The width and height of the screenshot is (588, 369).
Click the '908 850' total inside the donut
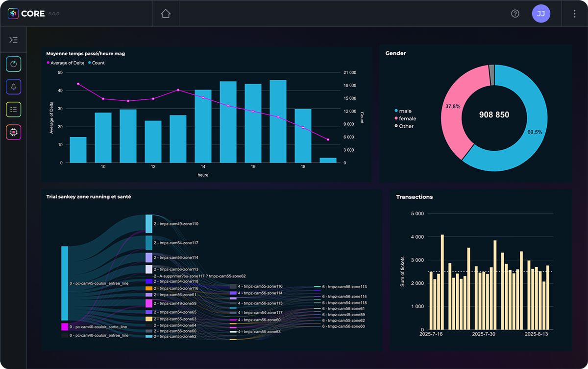tap(493, 115)
